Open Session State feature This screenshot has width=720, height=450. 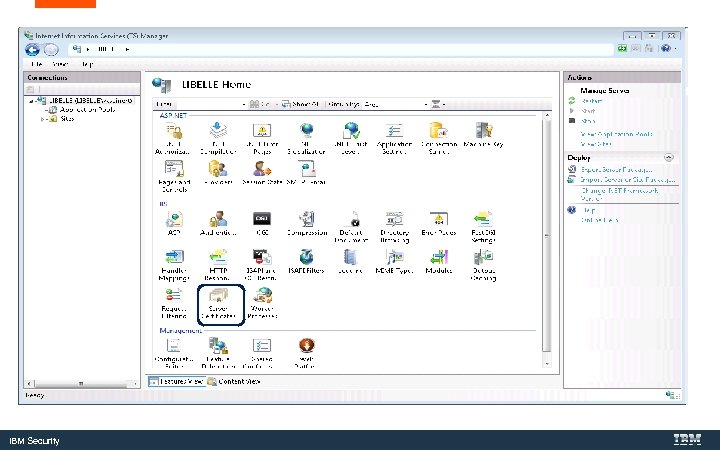click(x=262, y=173)
